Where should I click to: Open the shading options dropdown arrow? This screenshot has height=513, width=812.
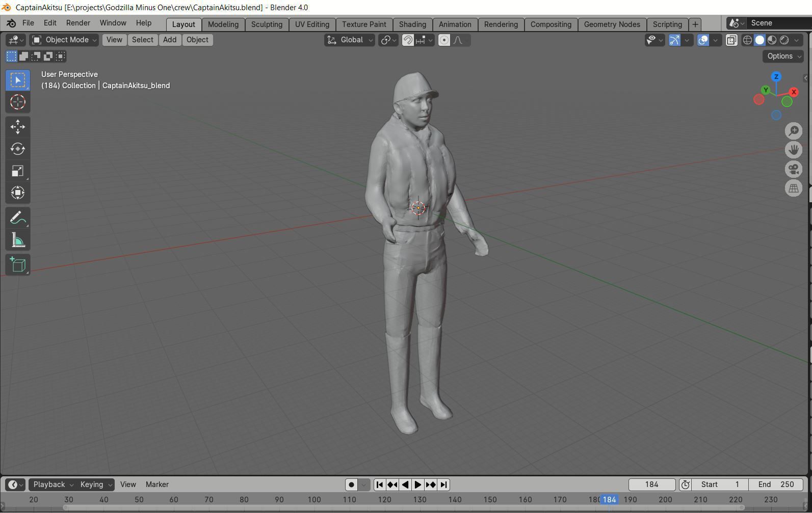coord(797,40)
